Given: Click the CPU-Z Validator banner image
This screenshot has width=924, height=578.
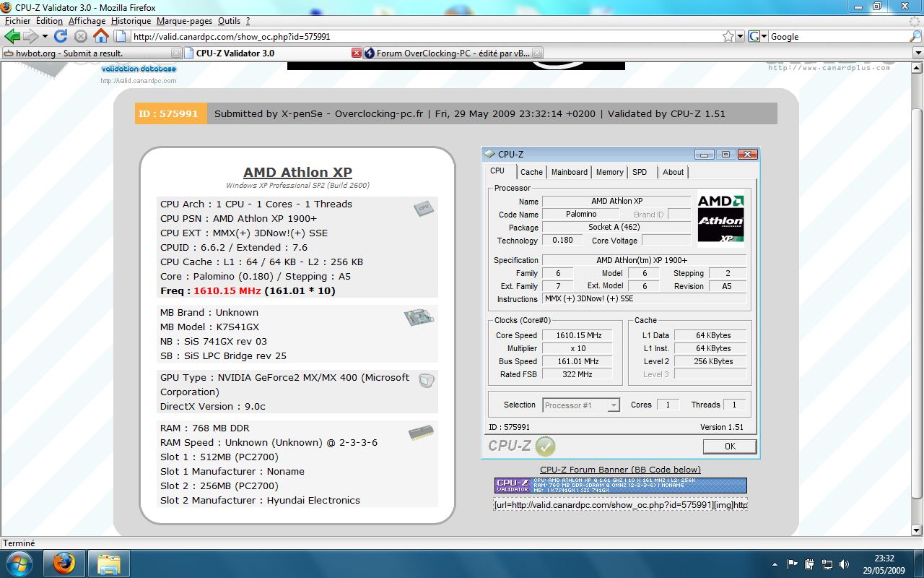Looking at the screenshot, I should pos(621,486).
